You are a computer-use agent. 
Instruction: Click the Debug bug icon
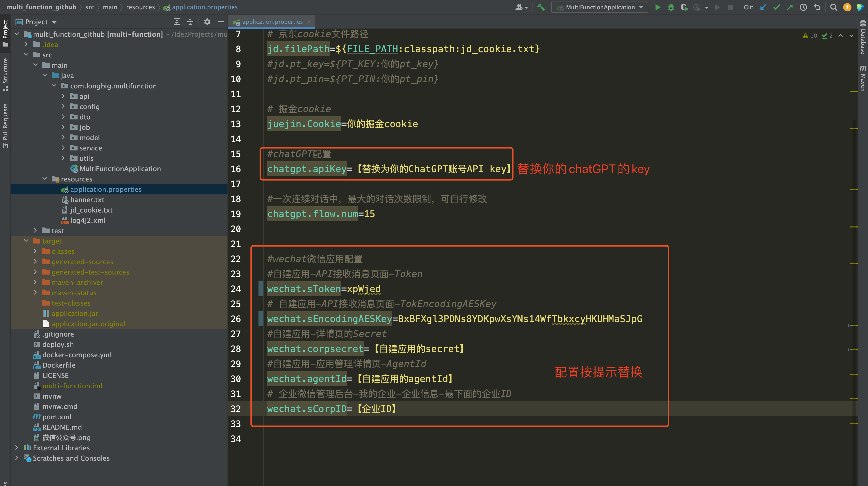(671, 7)
